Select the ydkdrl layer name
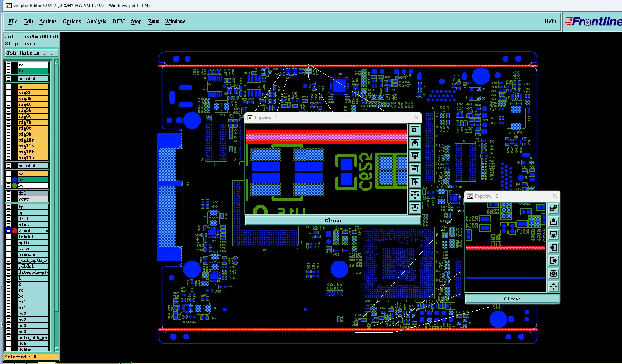Viewport: 622px width, 364px height. pyautogui.click(x=33, y=266)
